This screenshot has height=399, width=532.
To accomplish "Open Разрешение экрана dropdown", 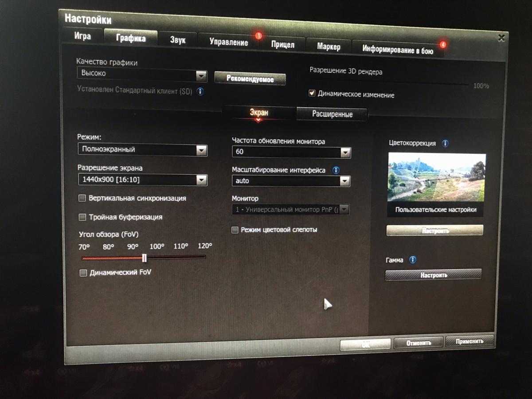I will coord(142,180).
